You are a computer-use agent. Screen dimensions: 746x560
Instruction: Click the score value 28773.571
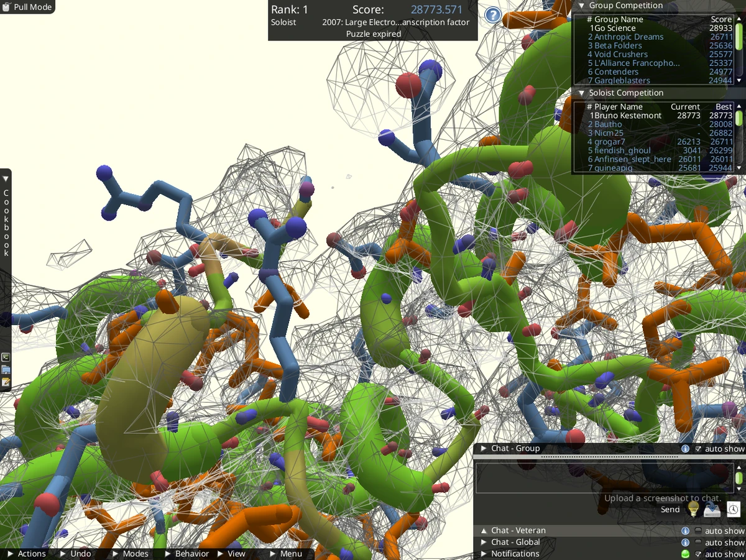point(436,9)
